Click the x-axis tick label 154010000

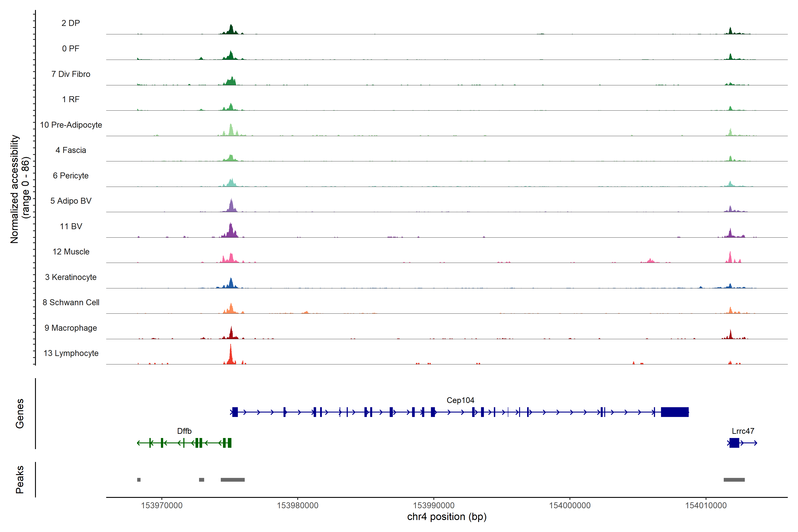pyautogui.click(x=706, y=505)
